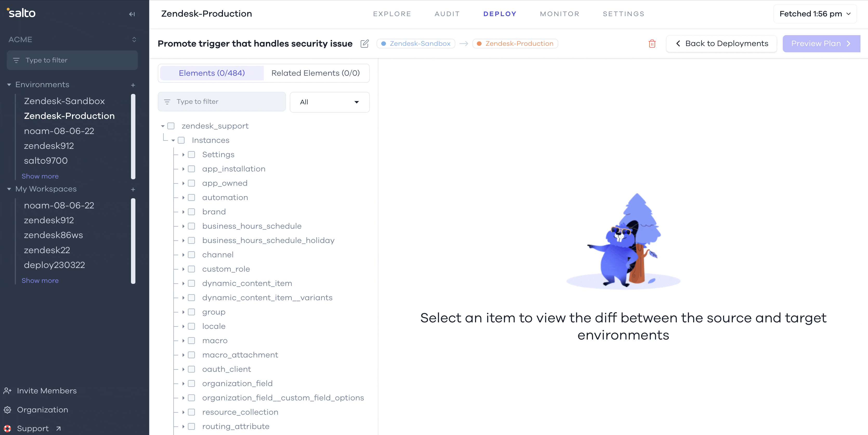Click the Organization gear icon
Screen dimensions: 868x435
[x=8, y=410]
